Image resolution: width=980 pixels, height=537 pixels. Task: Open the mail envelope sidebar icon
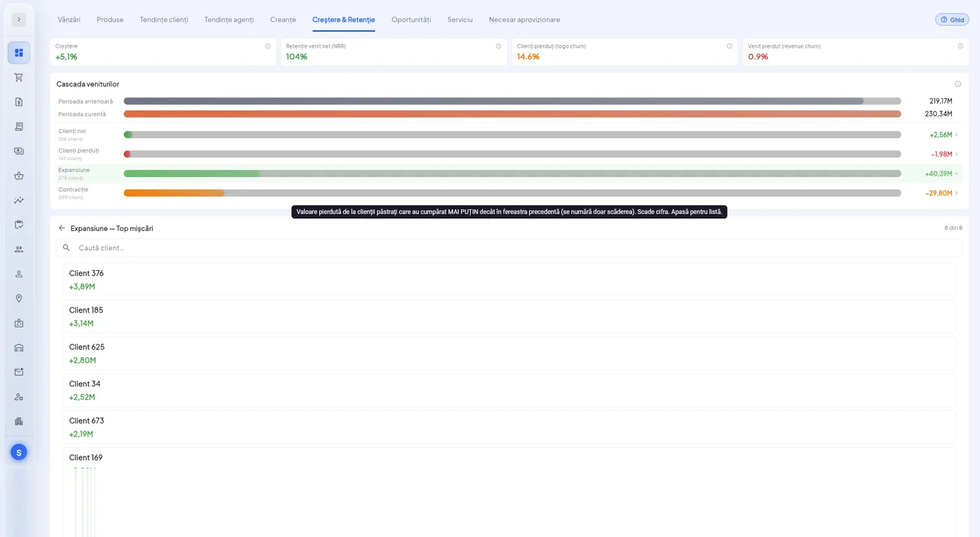(x=19, y=372)
